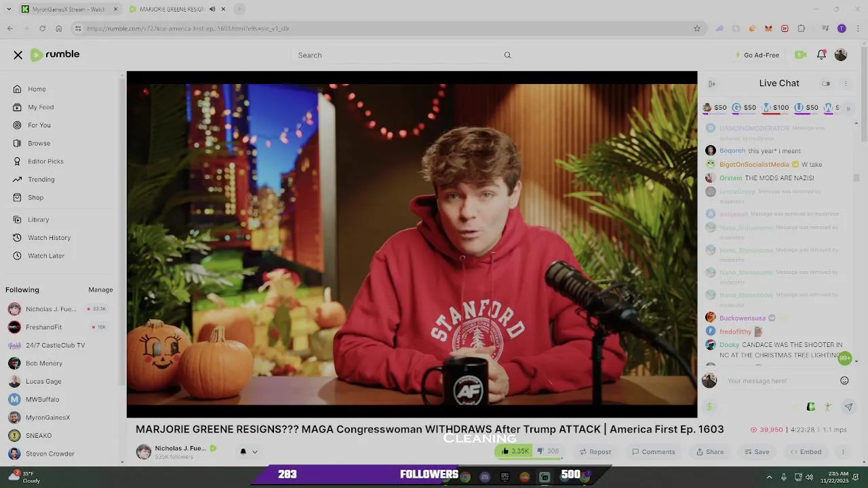868x488 pixels.
Task: Open Live Chat three-dot options menu
Action: pyautogui.click(x=846, y=84)
